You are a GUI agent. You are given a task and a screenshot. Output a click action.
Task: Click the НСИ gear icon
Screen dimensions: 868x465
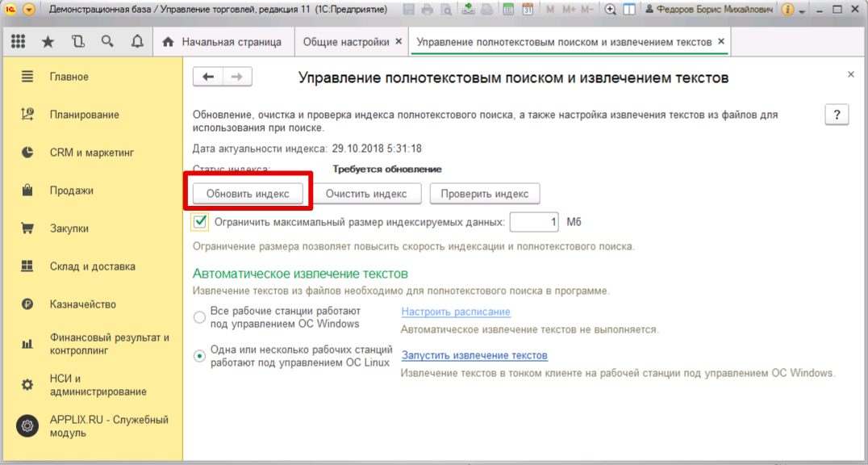click(27, 385)
